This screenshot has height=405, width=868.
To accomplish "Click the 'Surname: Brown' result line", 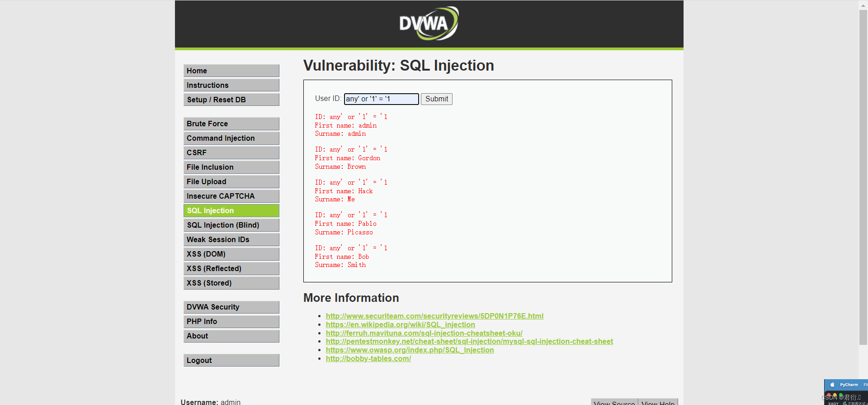I will (340, 167).
